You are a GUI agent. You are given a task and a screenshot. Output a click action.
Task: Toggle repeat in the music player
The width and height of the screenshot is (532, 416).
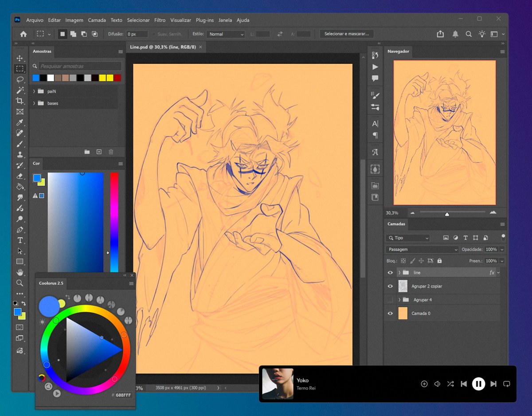tap(507, 384)
